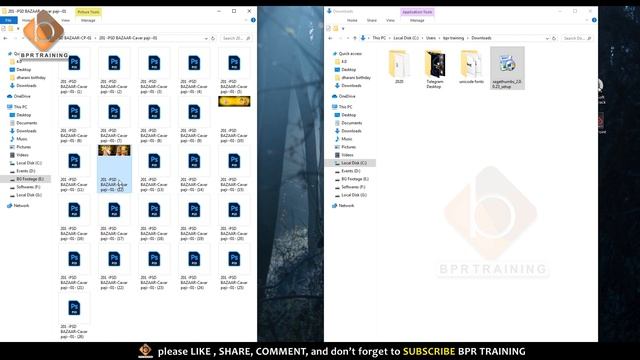The height and width of the screenshot is (360, 640).
Task: Select the sagethumbs setup installer file
Action: (x=507, y=68)
